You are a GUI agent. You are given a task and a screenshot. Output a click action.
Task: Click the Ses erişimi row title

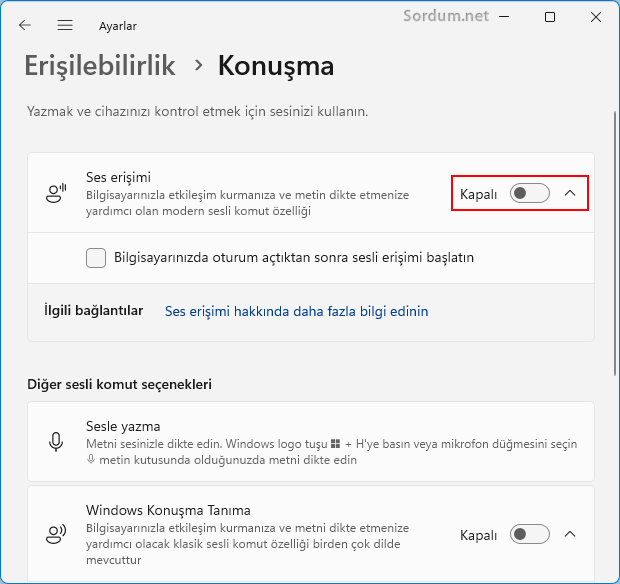(118, 177)
